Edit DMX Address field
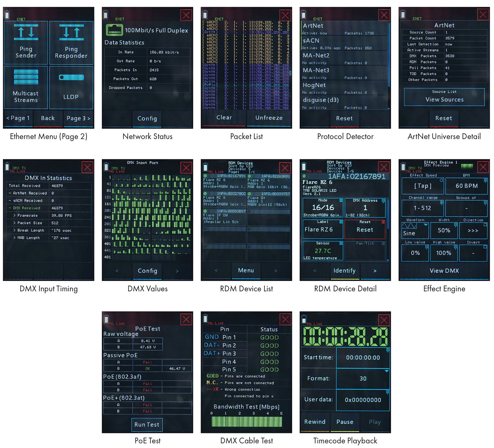494x448 pixels. click(x=365, y=208)
